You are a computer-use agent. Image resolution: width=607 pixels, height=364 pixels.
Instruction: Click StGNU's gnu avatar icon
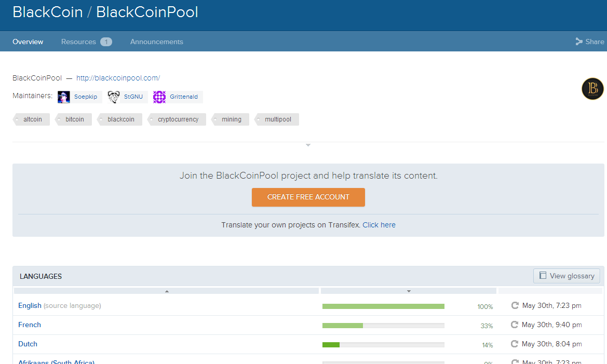[113, 97]
